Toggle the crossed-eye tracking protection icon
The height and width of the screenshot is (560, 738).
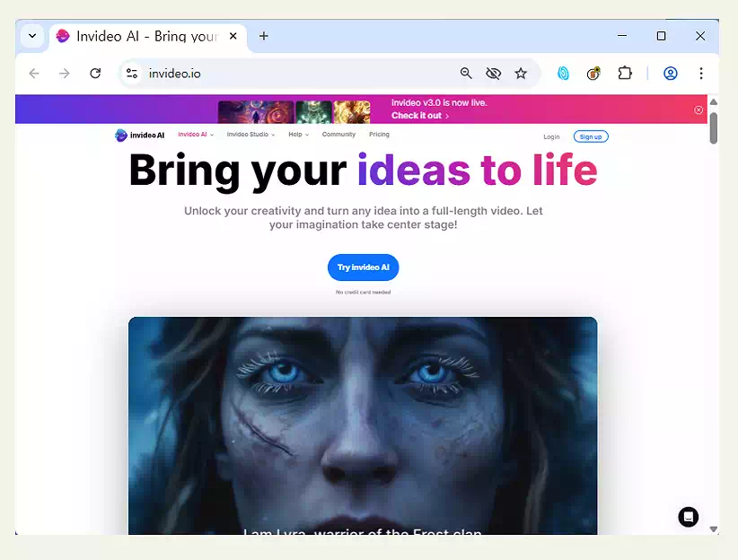493,74
